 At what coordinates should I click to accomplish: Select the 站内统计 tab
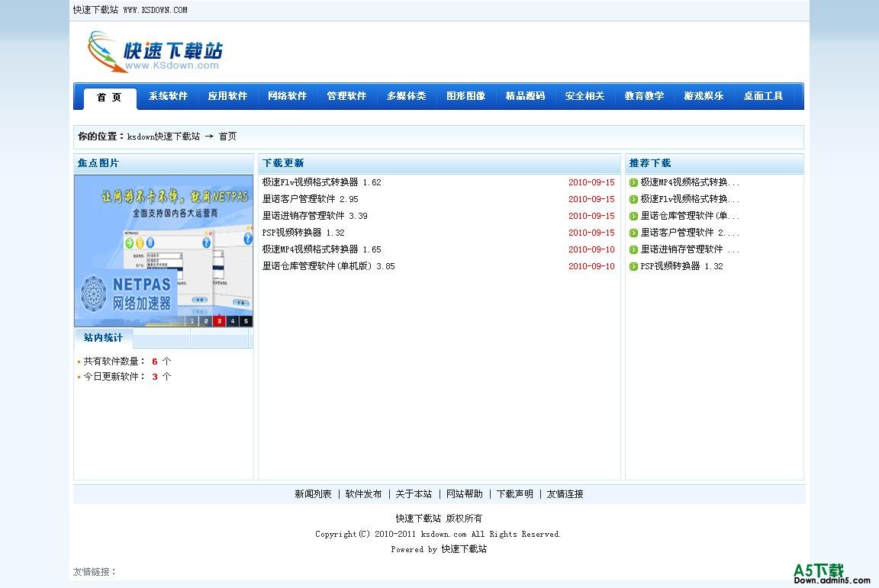[103, 338]
